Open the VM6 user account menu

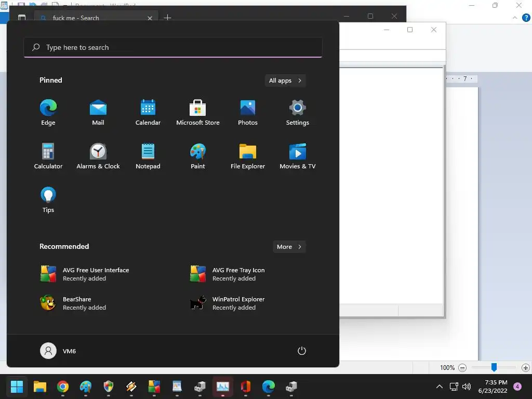click(x=58, y=351)
